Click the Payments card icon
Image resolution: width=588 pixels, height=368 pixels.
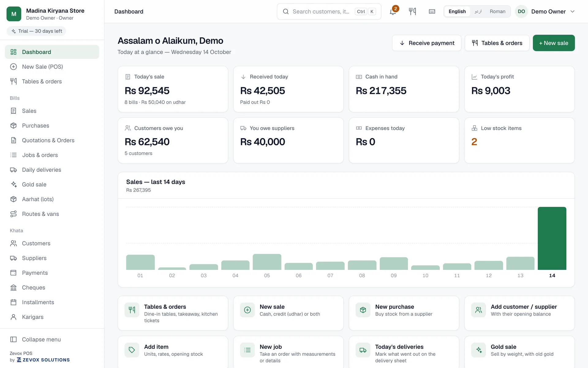click(13, 273)
